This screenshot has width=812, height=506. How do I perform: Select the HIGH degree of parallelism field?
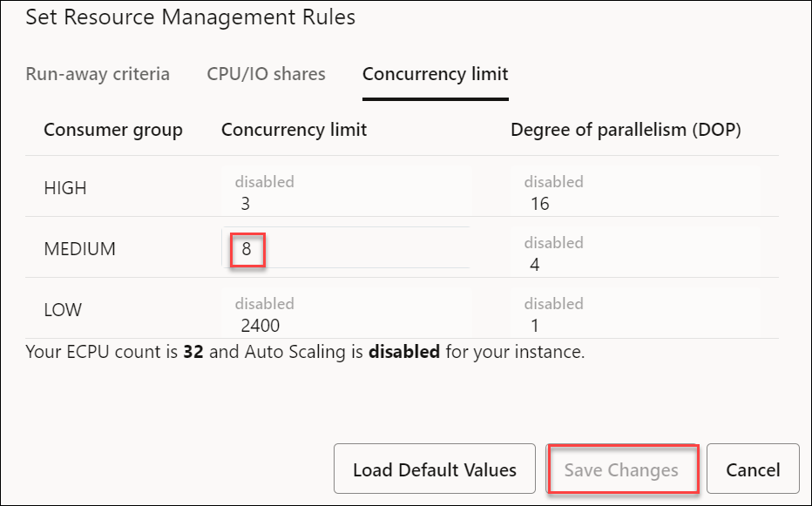tap(634, 193)
